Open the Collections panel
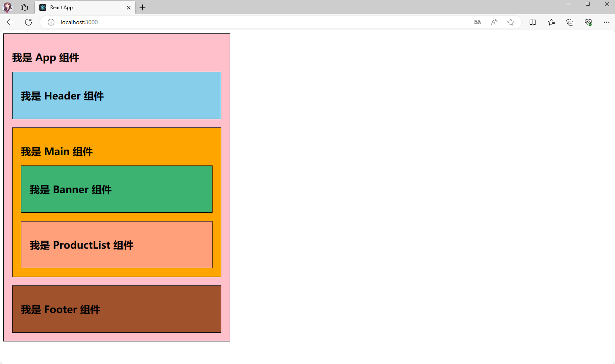The width and height of the screenshot is (615, 364). pyautogui.click(x=570, y=22)
